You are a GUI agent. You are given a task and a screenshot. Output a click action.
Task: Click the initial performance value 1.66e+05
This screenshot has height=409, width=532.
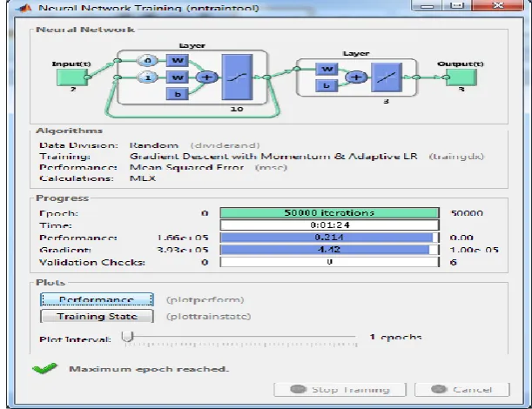pos(183,238)
